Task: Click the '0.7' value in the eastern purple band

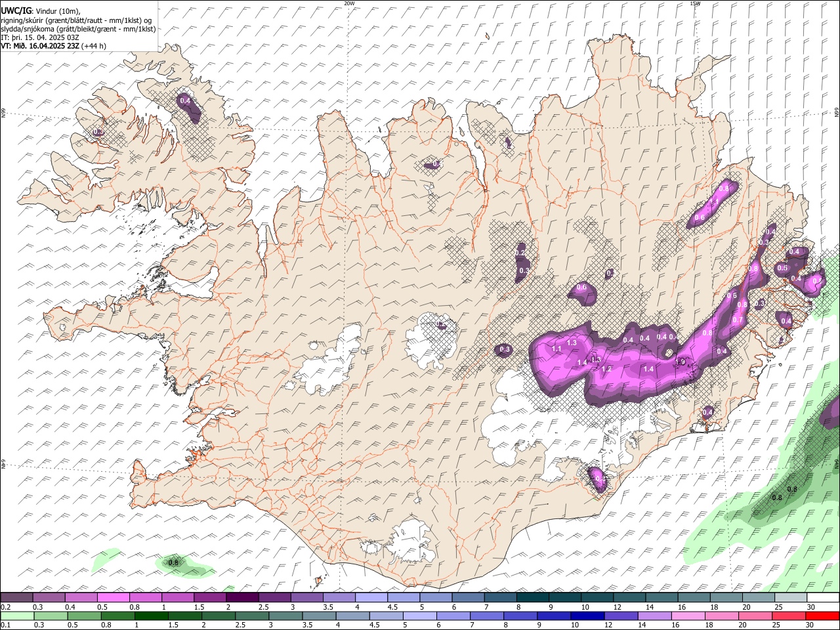Action: [738, 320]
